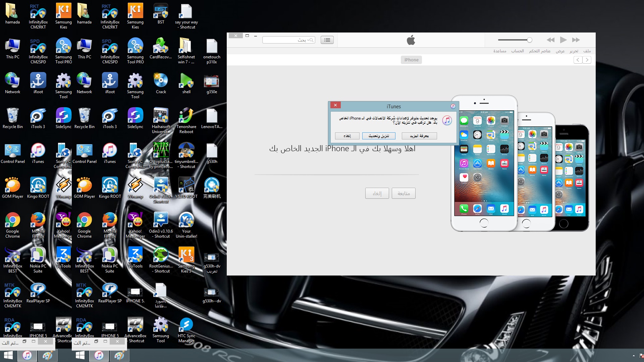
Task: Launch Tenorshare Reiboot
Action: (186, 120)
